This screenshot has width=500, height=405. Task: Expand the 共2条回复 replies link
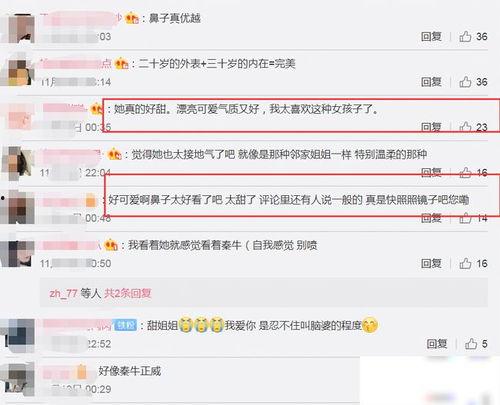(x=128, y=293)
